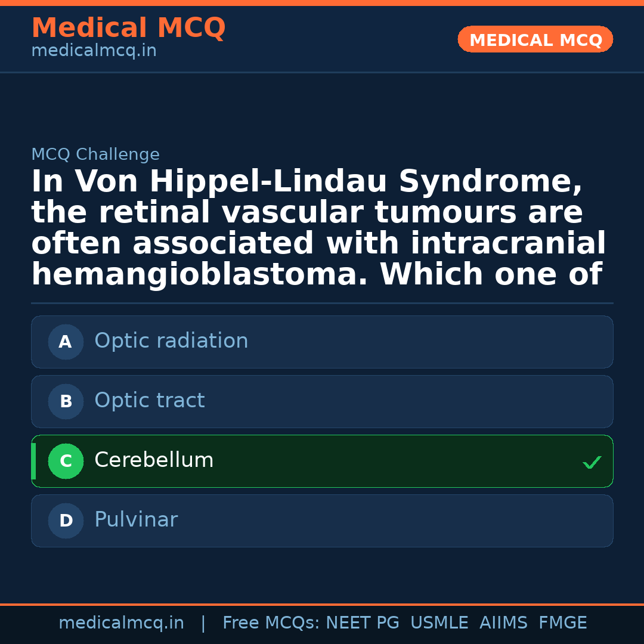Click the letter D circle badge
644x644 pixels.
coord(66,521)
